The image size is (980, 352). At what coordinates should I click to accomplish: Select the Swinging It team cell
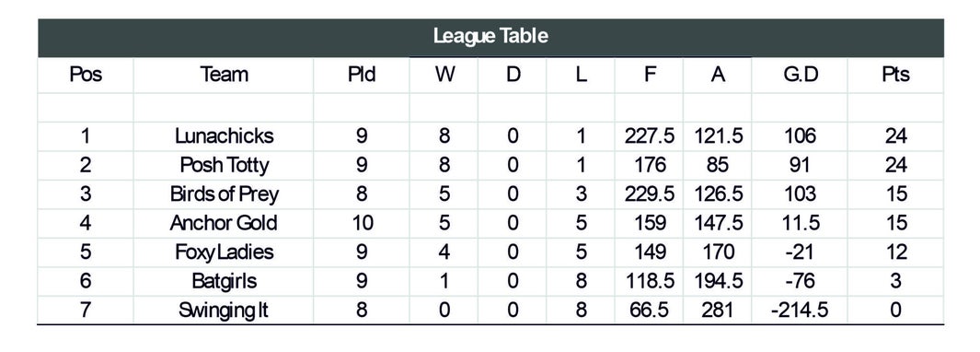click(x=224, y=310)
